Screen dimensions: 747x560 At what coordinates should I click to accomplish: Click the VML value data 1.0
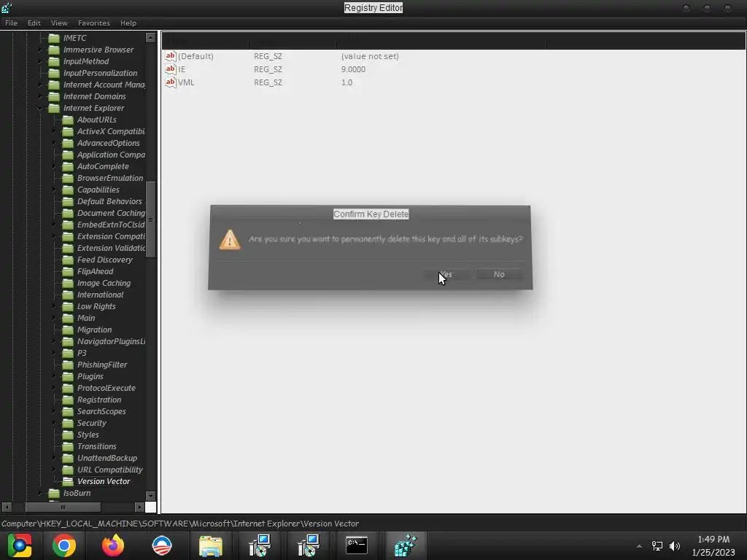347,82
